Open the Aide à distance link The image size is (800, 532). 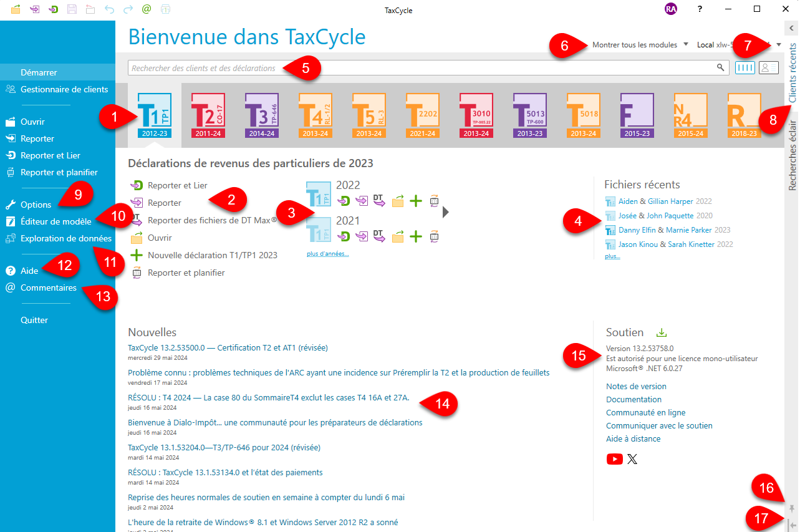click(x=633, y=438)
